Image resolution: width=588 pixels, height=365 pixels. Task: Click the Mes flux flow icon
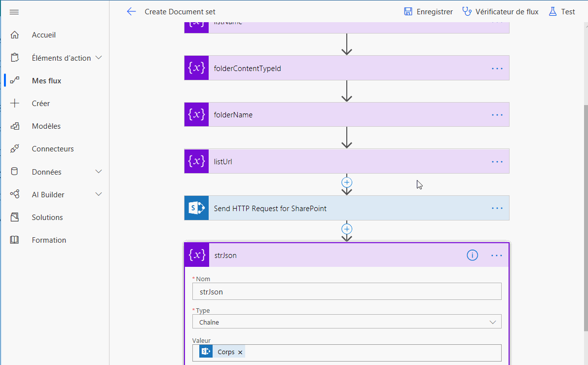pos(15,80)
